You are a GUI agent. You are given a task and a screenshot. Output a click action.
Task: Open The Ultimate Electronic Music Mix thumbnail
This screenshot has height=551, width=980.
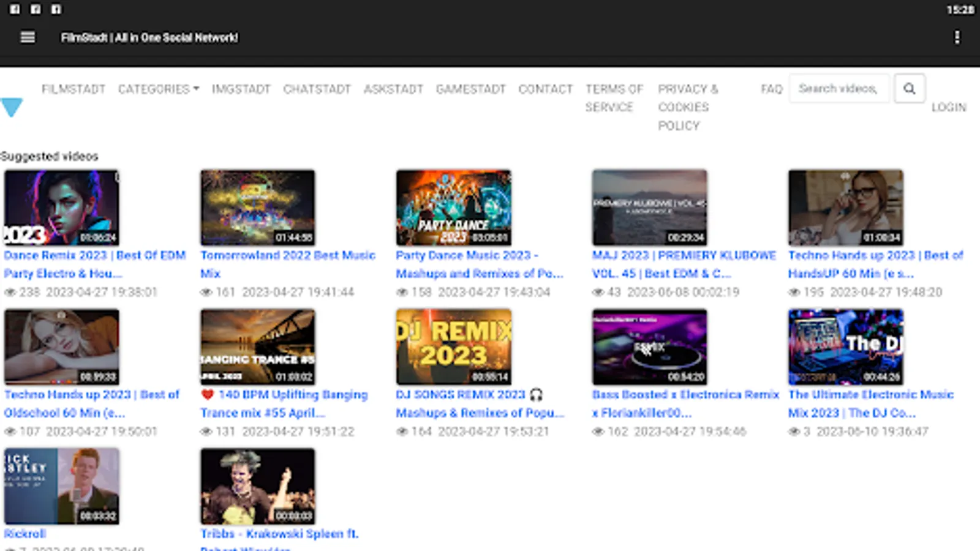pos(845,347)
